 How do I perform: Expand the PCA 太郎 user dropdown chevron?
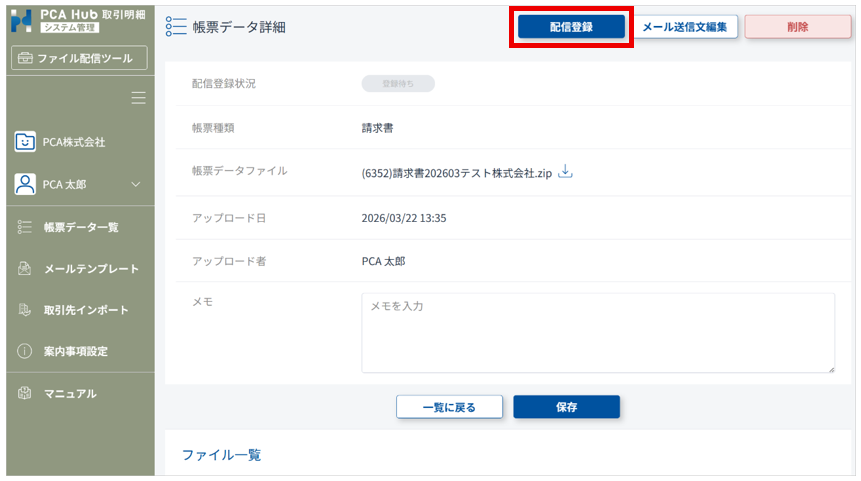coord(136,184)
